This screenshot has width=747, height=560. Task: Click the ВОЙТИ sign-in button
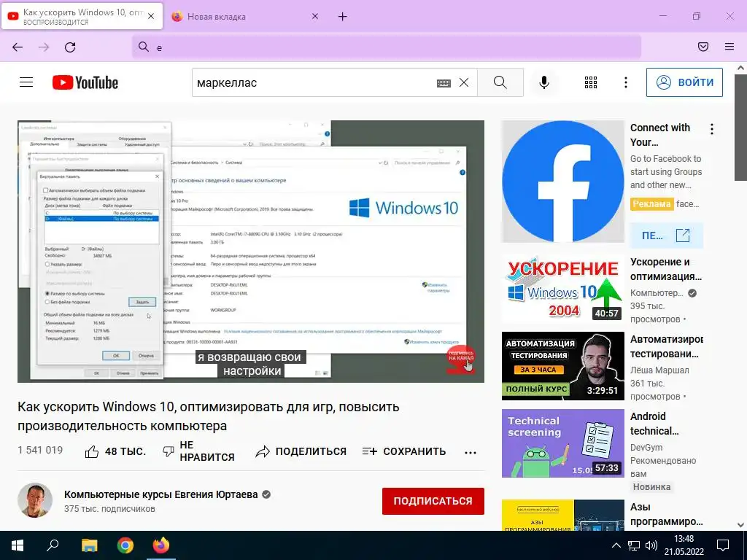tap(684, 82)
